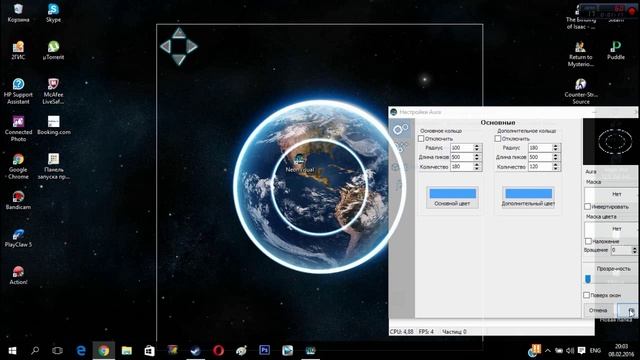This screenshot has height=360, width=640.
Task: Open the Маска dropdown showing Нет
Action: coord(611,194)
